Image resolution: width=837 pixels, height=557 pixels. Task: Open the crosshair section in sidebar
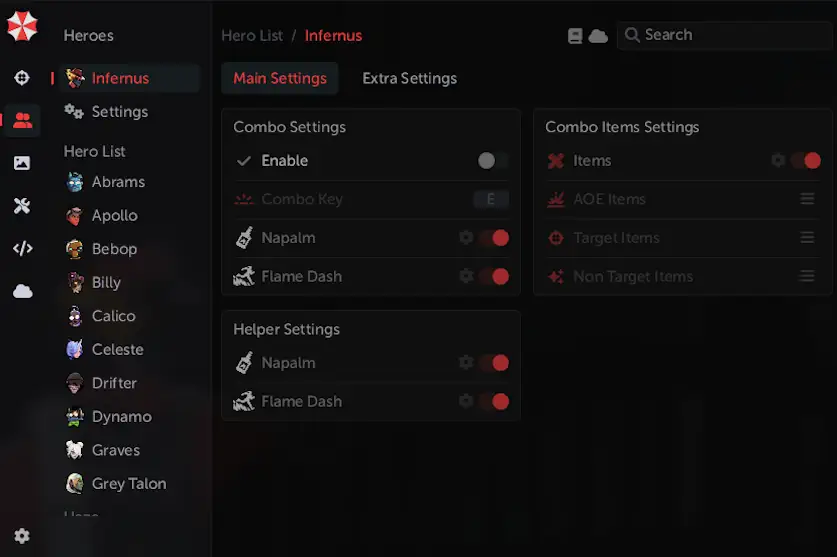pos(22,78)
